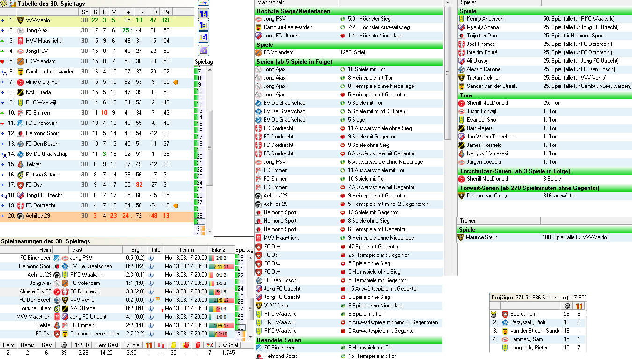The height and width of the screenshot is (364, 632).
Task: Select 'Kenny Anderson' in the Spieler list
Action: coord(545,19)
